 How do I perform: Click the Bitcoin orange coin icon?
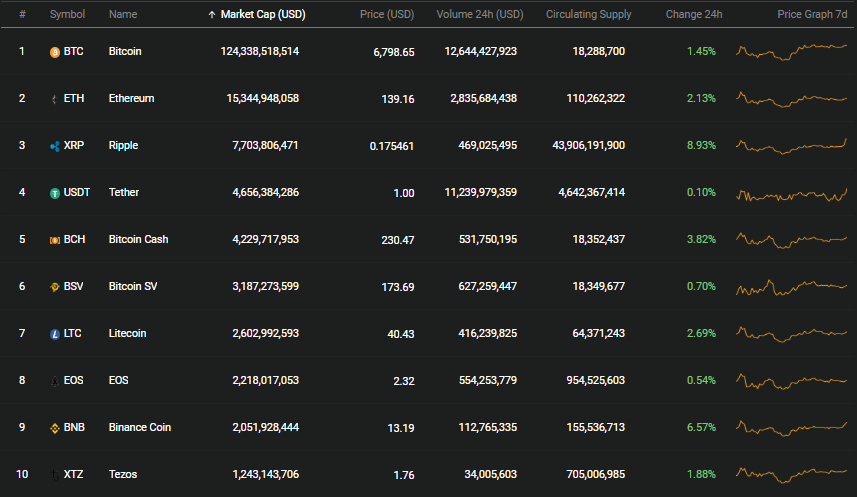55,52
